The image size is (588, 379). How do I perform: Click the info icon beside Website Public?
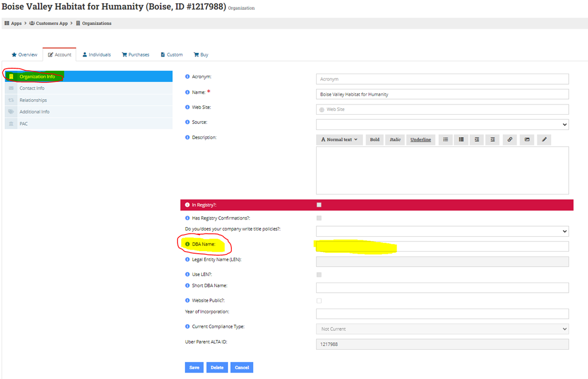[187, 301]
